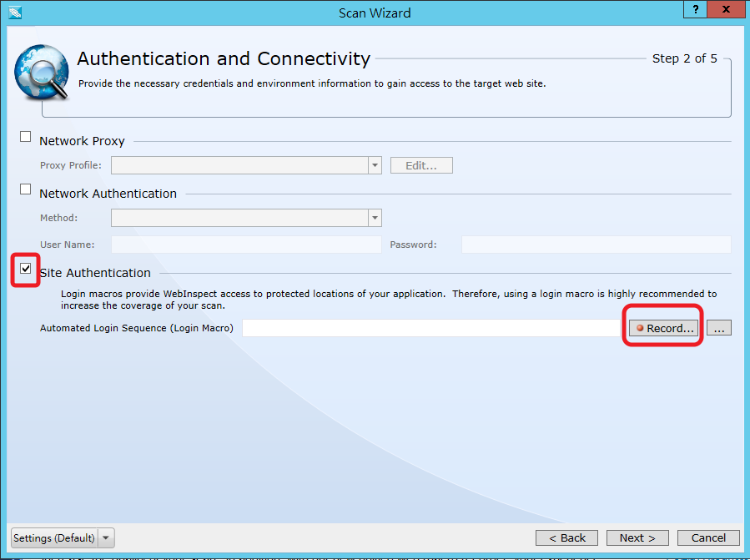
Task: Uncheck the Site Authentication checkbox
Action: click(25, 269)
